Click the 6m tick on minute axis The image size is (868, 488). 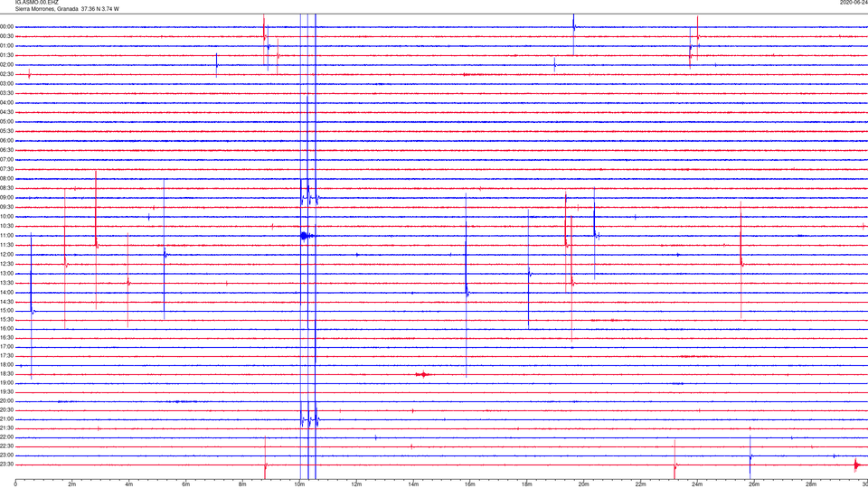coord(185,484)
